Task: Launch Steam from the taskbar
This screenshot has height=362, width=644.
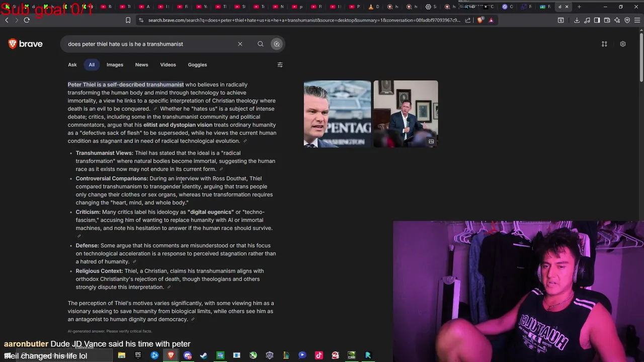Action: point(204,355)
